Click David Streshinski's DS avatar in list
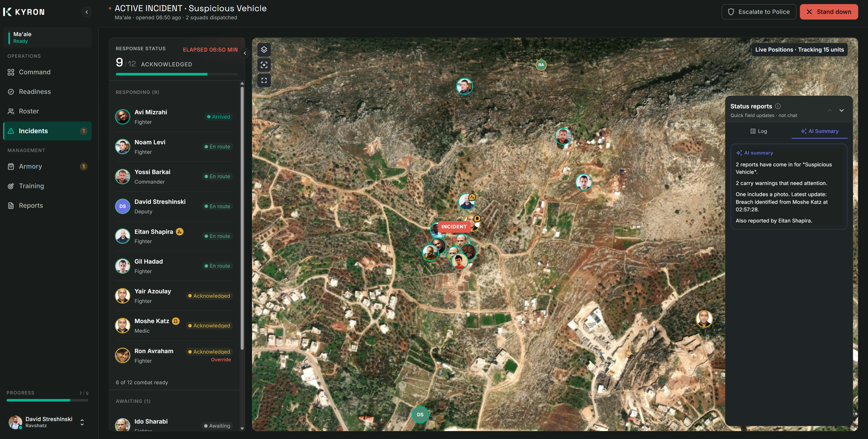 (x=123, y=206)
